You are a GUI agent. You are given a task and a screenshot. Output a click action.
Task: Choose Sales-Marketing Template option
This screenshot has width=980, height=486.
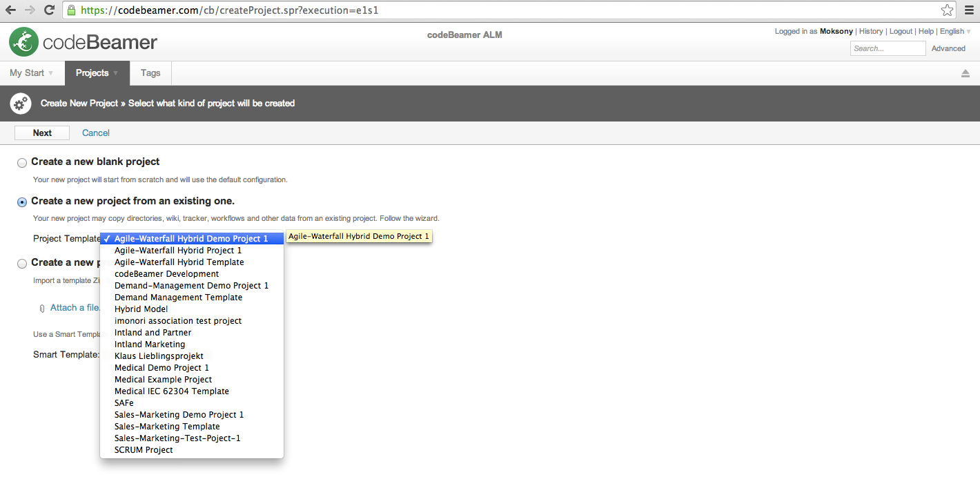pyautogui.click(x=192, y=427)
